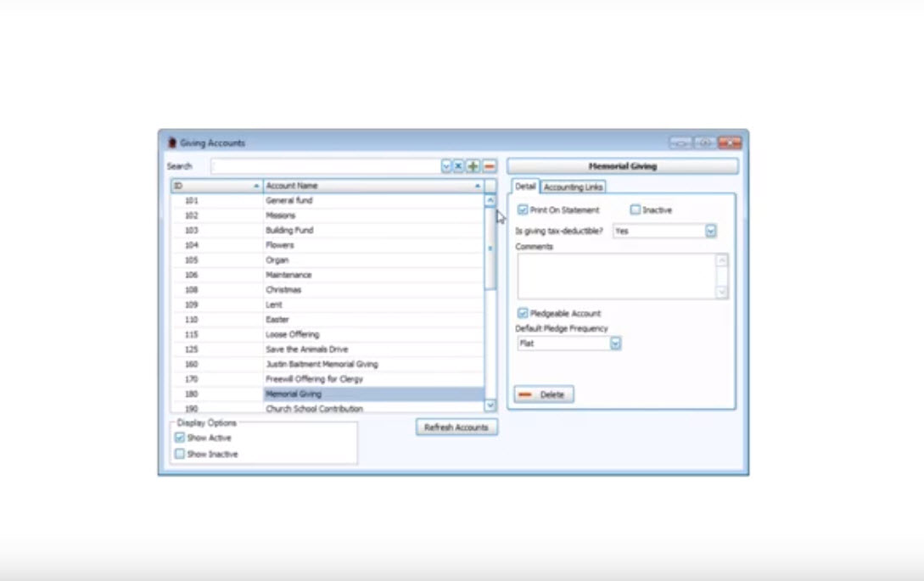The height and width of the screenshot is (581, 924).
Task: Click the Giving Accounts window title icon
Action: pos(171,143)
